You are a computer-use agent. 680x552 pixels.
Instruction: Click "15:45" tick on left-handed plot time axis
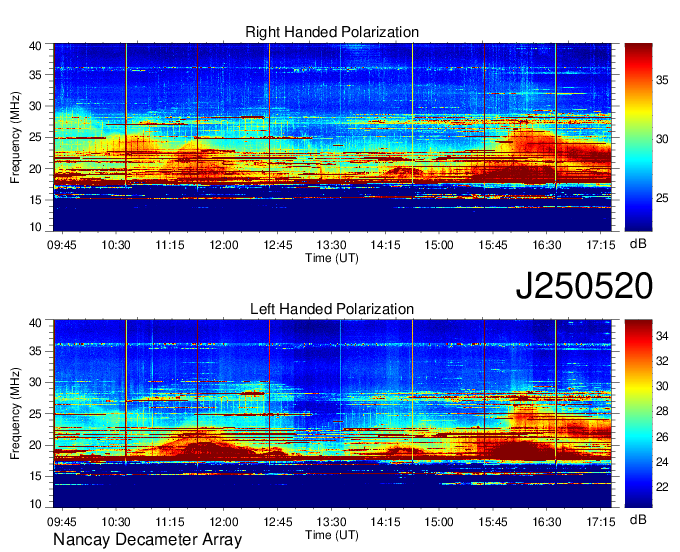[x=493, y=522]
